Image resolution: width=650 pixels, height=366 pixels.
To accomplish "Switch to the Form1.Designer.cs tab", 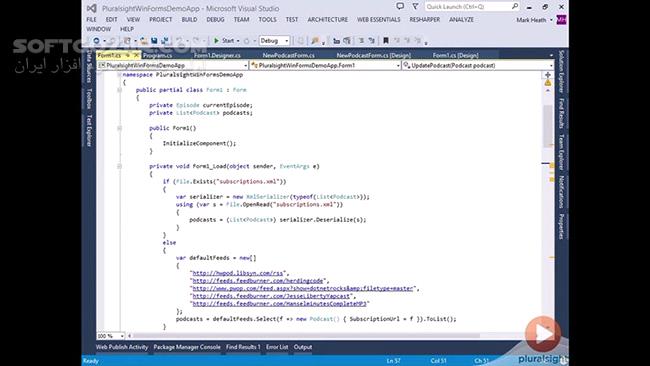I will coord(217,55).
